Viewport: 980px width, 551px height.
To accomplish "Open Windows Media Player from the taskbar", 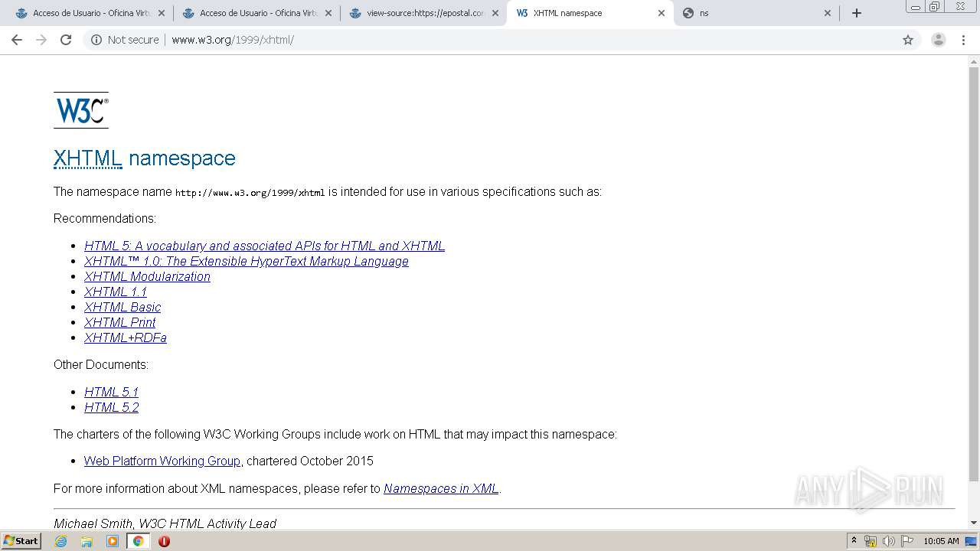I will 113,541.
